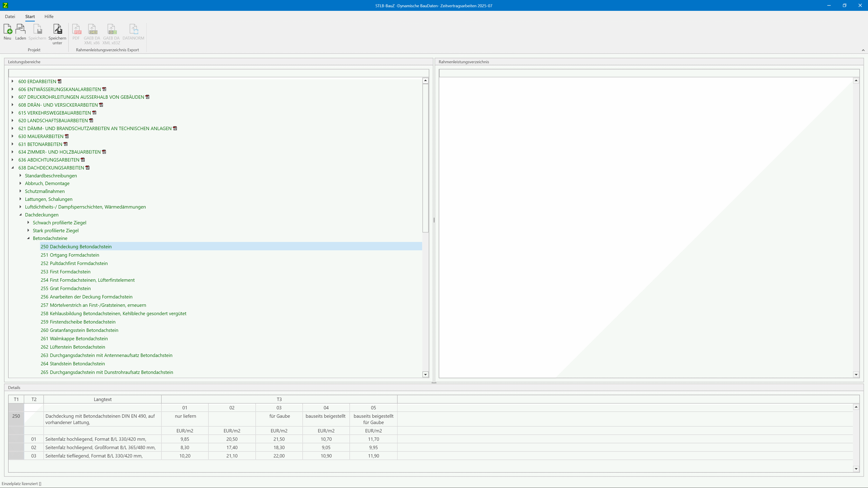Viewport: 868px width, 488px height.
Task: Click the Leistungsbereiche search field
Action: pyautogui.click(x=218, y=73)
